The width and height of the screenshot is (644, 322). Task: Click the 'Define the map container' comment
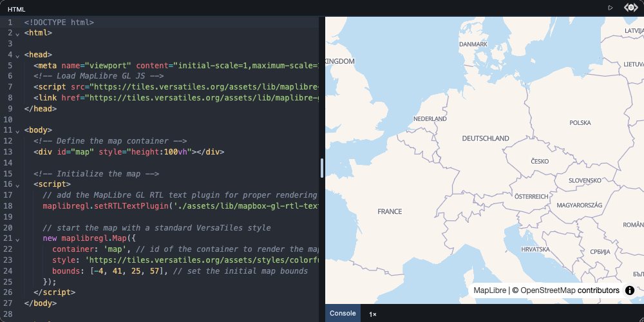[110, 141]
